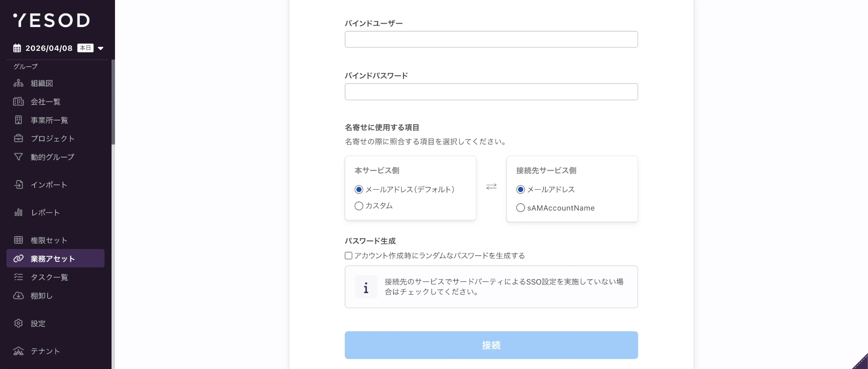Open the 権限セット menu item
The image size is (868, 369).
[x=49, y=240]
